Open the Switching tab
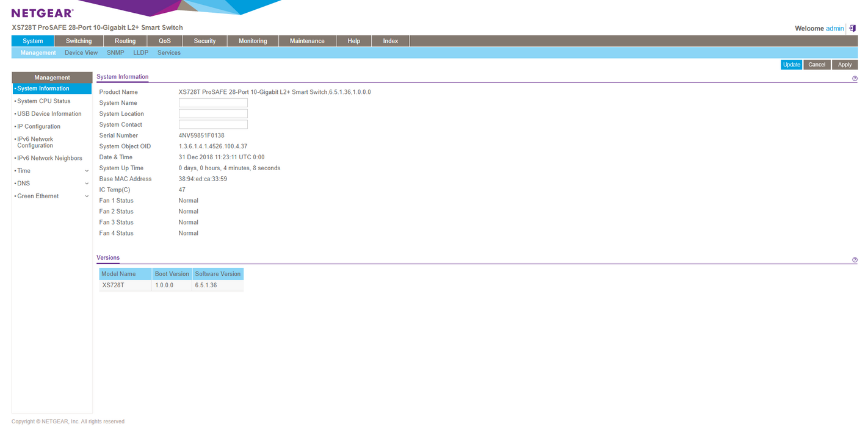The width and height of the screenshot is (868, 427). coord(79,41)
